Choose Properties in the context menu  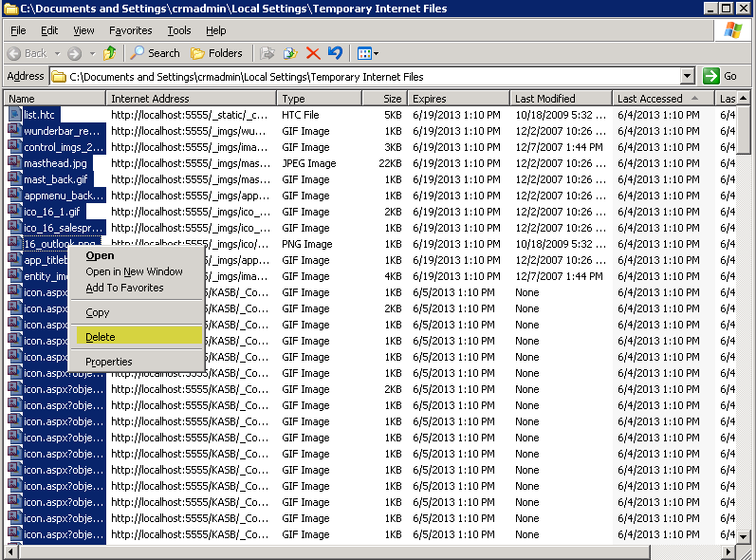(x=137, y=362)
